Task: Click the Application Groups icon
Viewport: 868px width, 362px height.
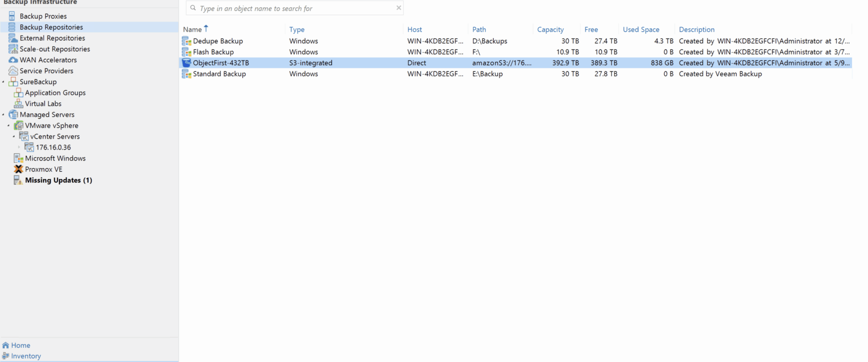Action: click(x=19, y=93)
